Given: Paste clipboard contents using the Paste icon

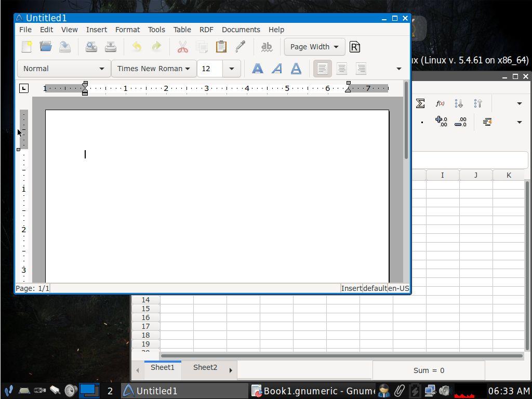Looking at the screenshot, I should tap(221, 47).
